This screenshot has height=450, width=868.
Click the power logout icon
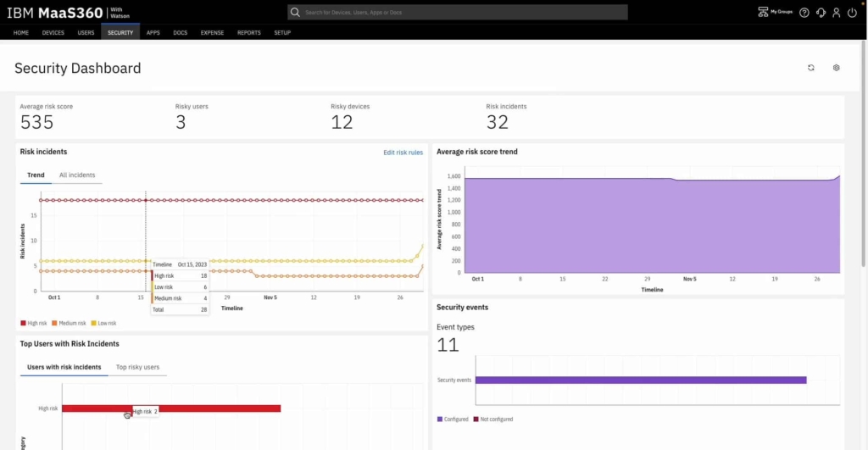(853, 12)
